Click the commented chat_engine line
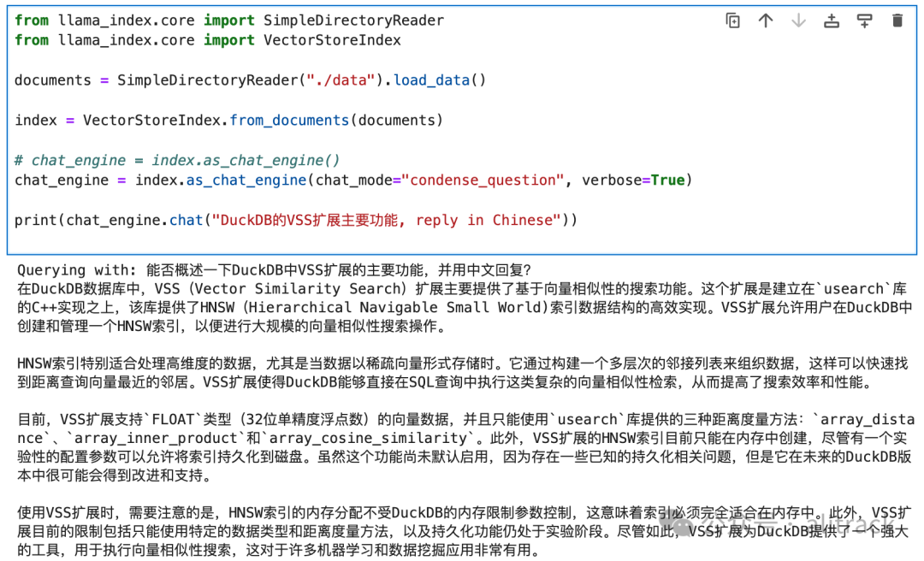The height and width of the screenshot is (561, 924). click(177, 160)
